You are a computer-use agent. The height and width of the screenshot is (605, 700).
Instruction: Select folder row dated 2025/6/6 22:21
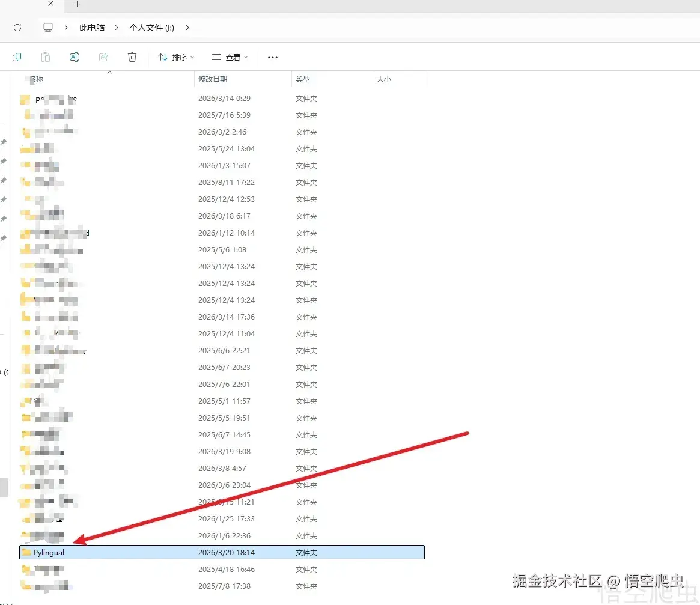click(222, 350)
